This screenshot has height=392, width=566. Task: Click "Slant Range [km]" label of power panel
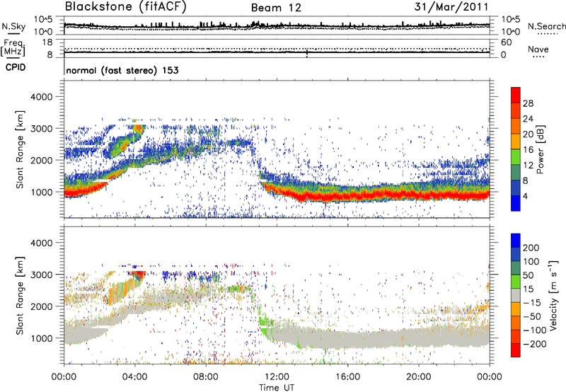(x=20, y=149)
